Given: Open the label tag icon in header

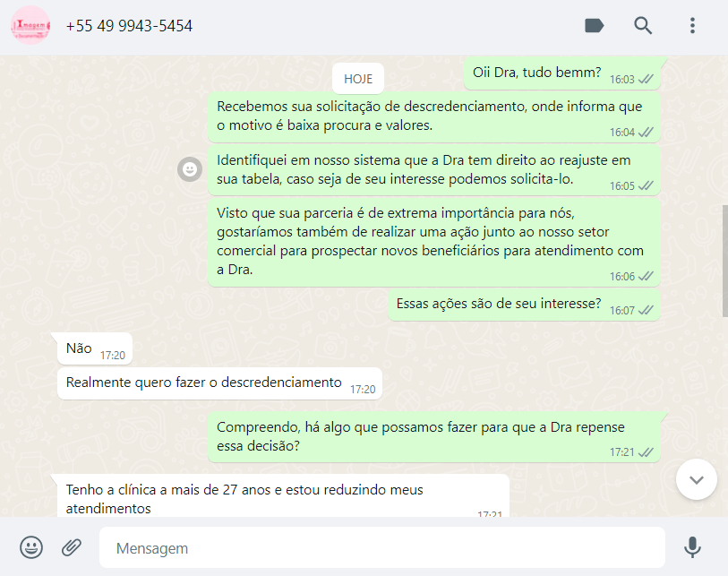Looking at the screenshot, I should [x=594, y=26].
